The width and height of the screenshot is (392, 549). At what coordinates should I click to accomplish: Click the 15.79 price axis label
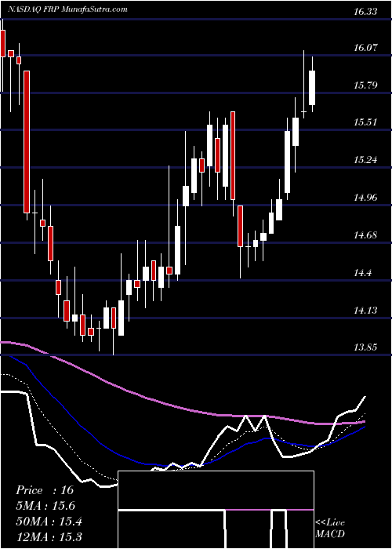[x=365, y=85]
